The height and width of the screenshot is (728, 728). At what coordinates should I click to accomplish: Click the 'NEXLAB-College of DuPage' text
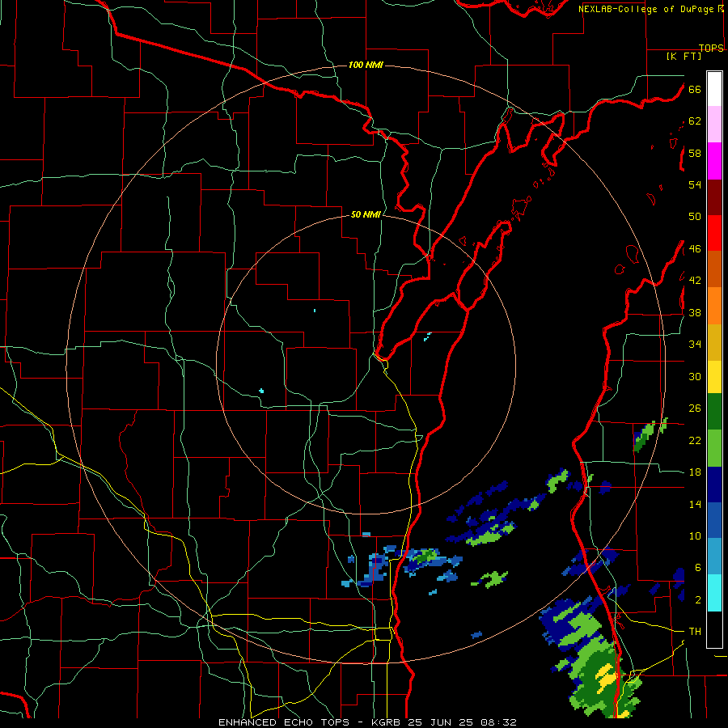(x=646, y=9)
